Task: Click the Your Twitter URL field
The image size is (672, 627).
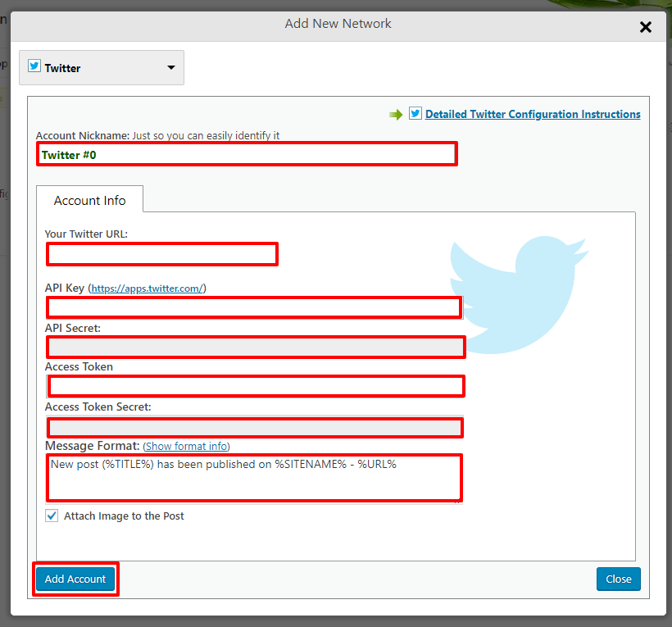Action: point(162,254)
